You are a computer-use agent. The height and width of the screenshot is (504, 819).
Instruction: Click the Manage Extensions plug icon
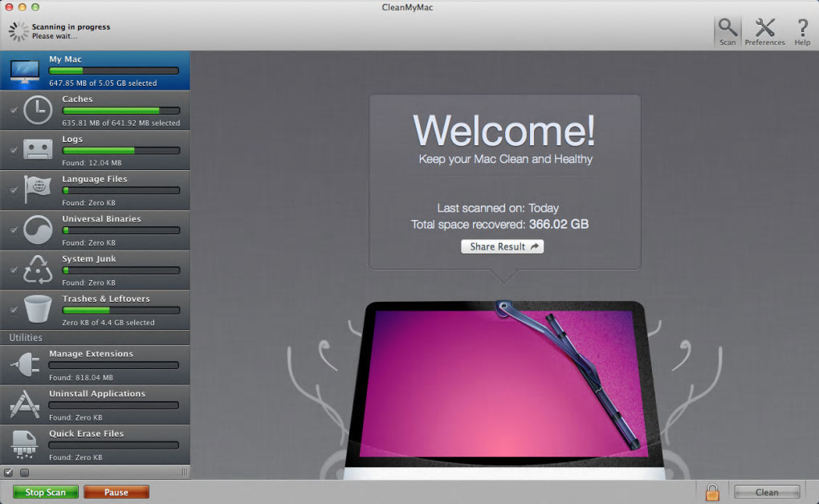click(25, 364)
